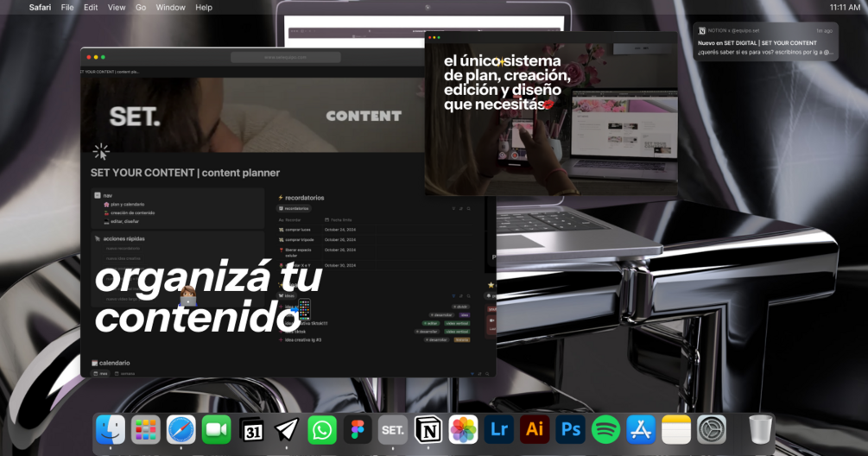The height and width of the screenshot is (456, 868).
Task: Open the paper plane app in dock
Action: [x=287, y=429]
